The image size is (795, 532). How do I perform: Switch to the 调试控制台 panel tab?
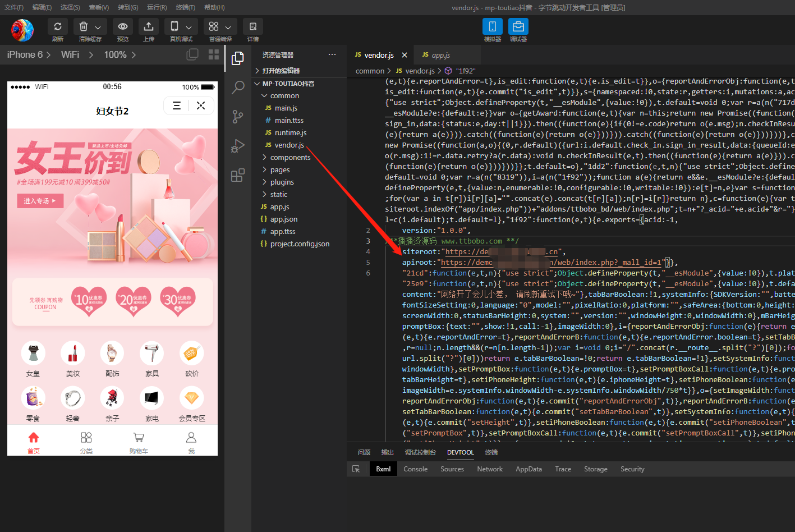coord(420,452)
